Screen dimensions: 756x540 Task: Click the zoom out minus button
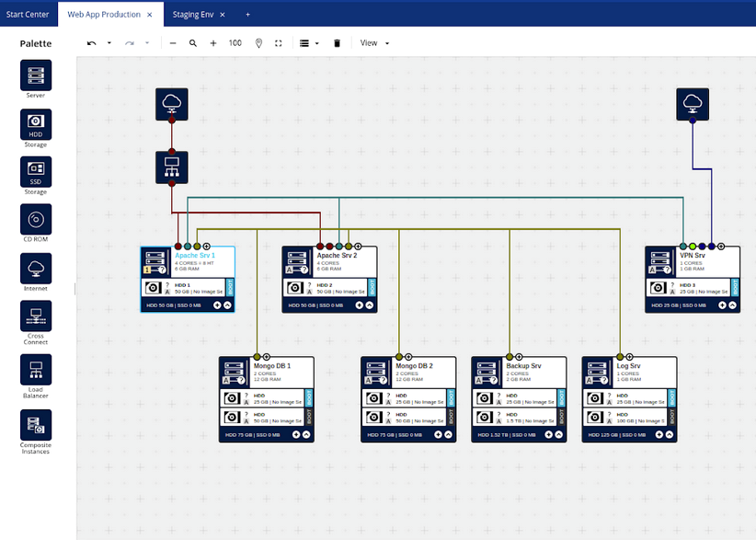172,43
